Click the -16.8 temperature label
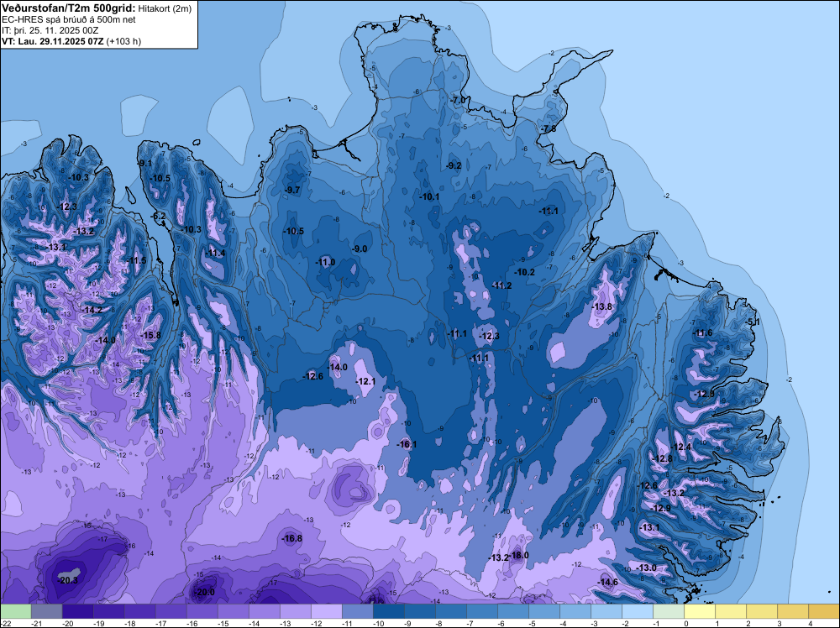 (292, 539)
